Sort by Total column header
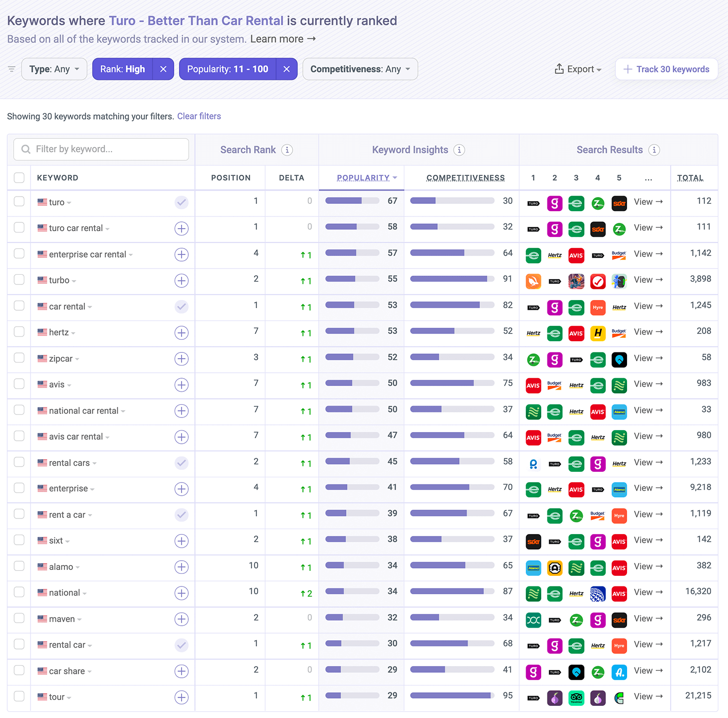Image resolution: width=728 pixels, height=718 pixels. pos(690,178)
